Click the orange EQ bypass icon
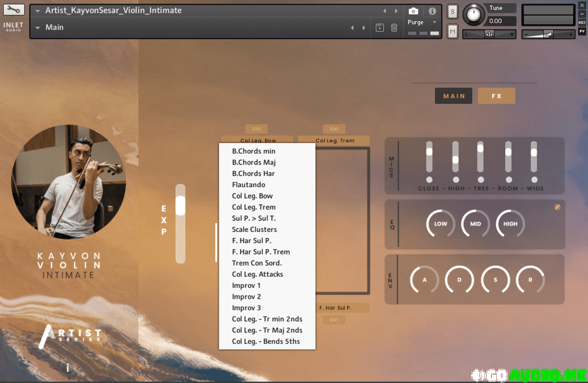 coord(557,207)
